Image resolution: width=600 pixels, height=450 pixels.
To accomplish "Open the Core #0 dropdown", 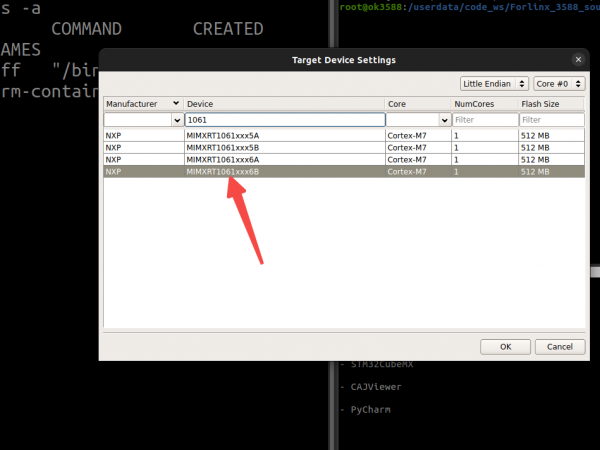I will coord(558,84).
